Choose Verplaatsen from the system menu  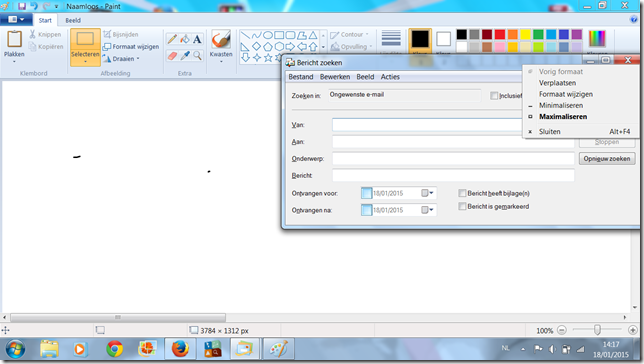click(x=557, y=83)
